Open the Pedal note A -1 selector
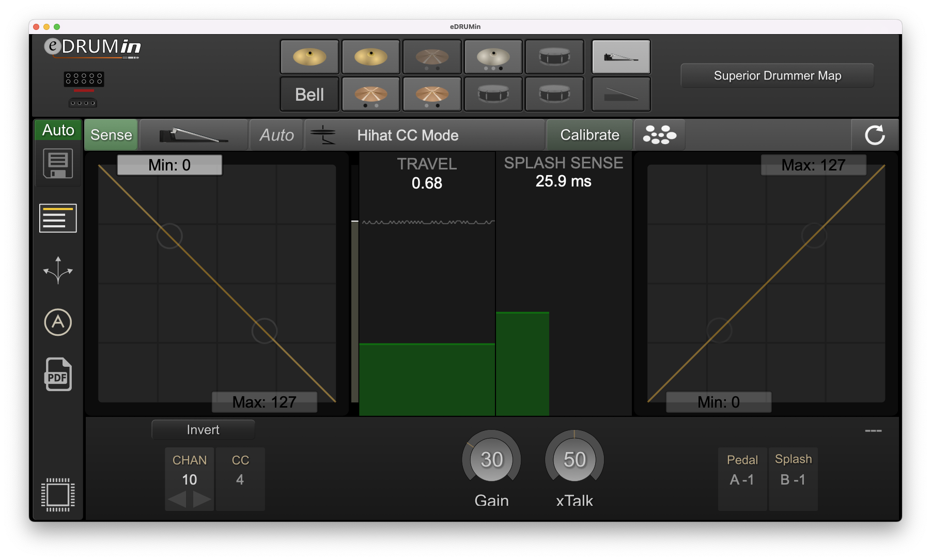The width and height of the screenshot is (931, 560). [742, 479]
